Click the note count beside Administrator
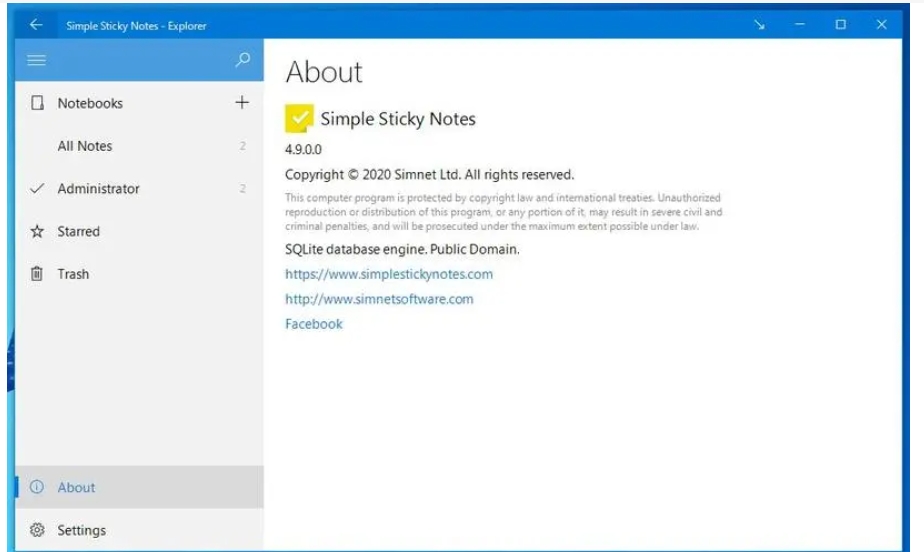Viewport: 924px width, 552px height. pos(242,189)
